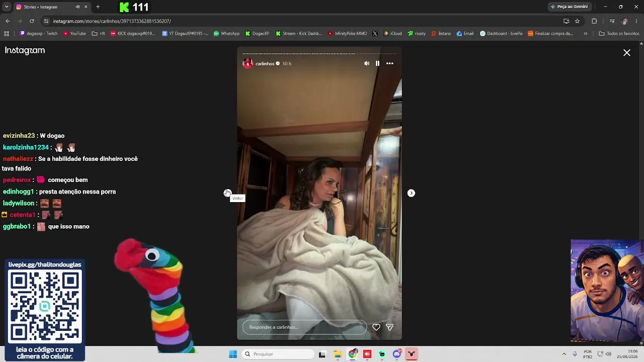Screen dimensions: 644x362
Task: Close the Instagram story viewer
Action: 627,53
